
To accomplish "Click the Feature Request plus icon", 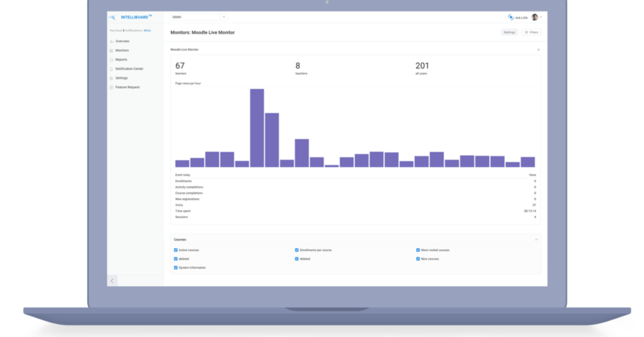I will click(x=111, y=87).
